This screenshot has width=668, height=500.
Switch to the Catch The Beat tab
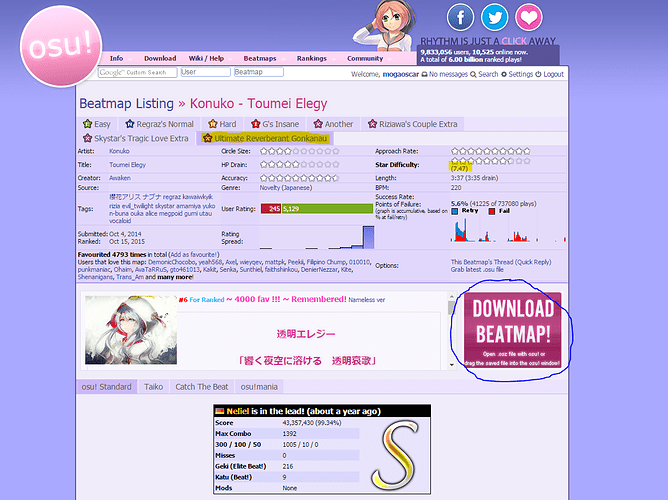[202, 387]
